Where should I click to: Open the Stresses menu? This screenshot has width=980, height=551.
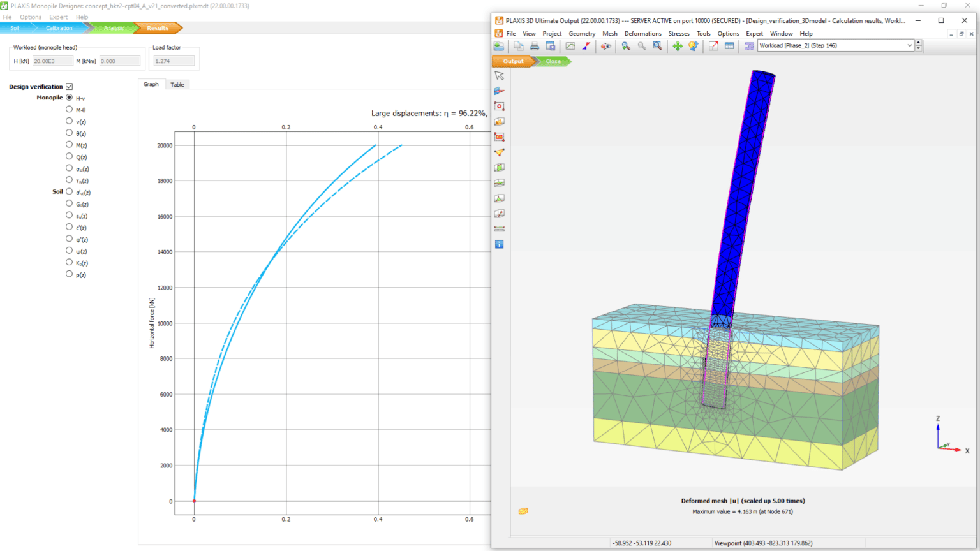click(678, 34)
